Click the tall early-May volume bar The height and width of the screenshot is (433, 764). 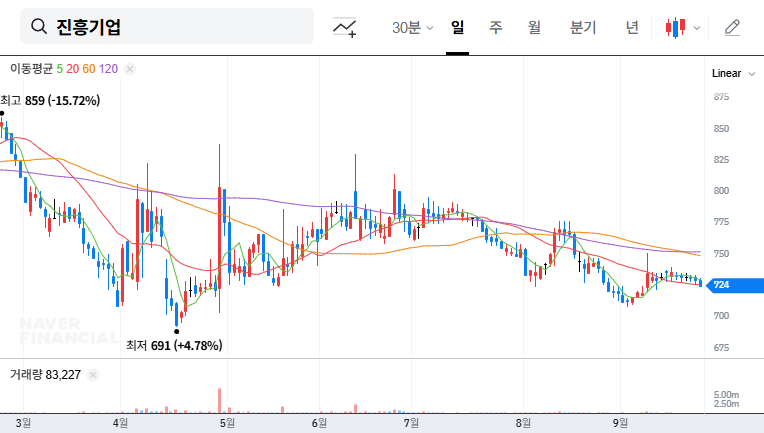(x=220, y=400)
